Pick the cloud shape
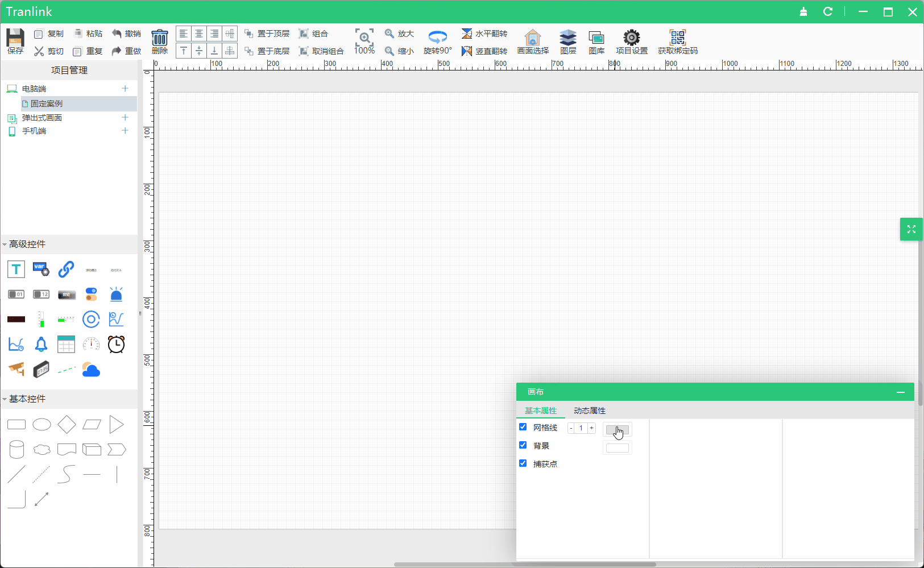 (42, 450)
